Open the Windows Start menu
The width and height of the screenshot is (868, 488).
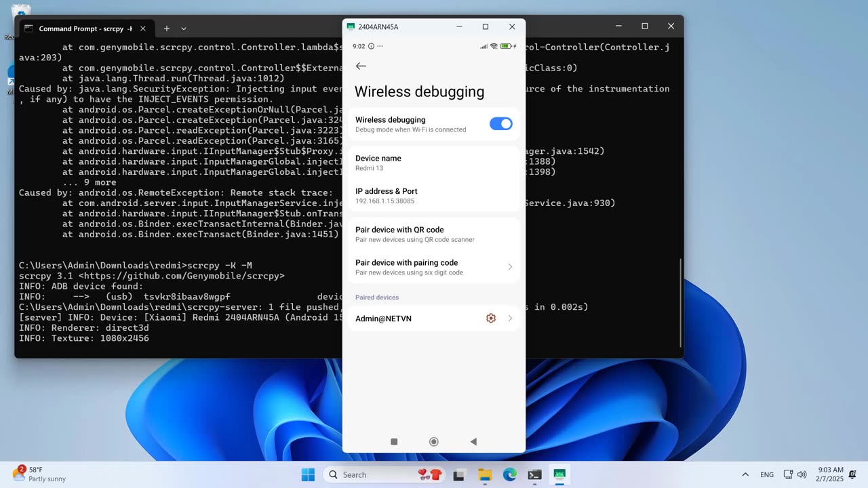point(308,474)
